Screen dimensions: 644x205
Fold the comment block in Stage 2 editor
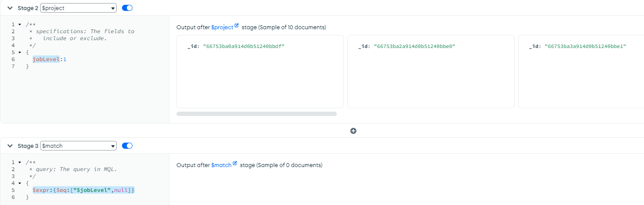tap(20, 24)
